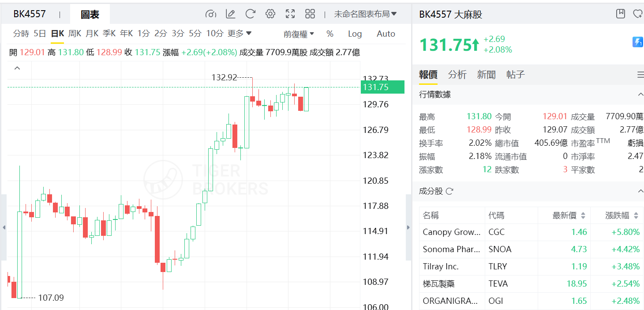Click the 換手率 2.02% value

coord(480,143)
